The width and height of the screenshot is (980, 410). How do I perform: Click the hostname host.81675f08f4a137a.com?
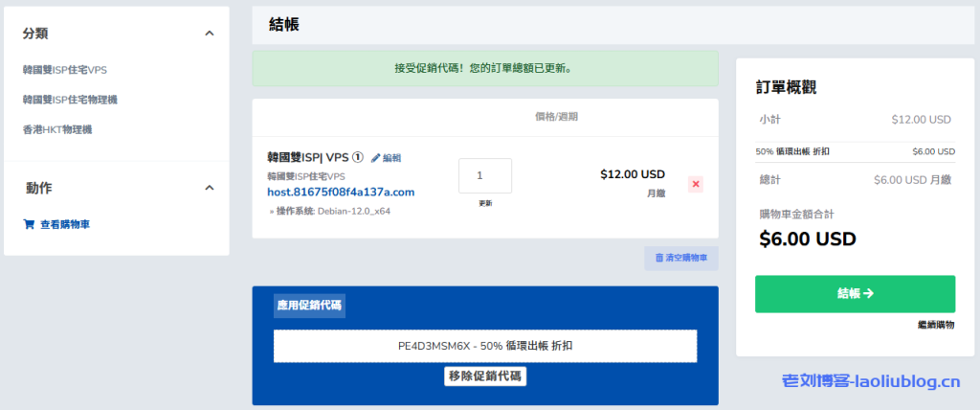pos(342,192)
